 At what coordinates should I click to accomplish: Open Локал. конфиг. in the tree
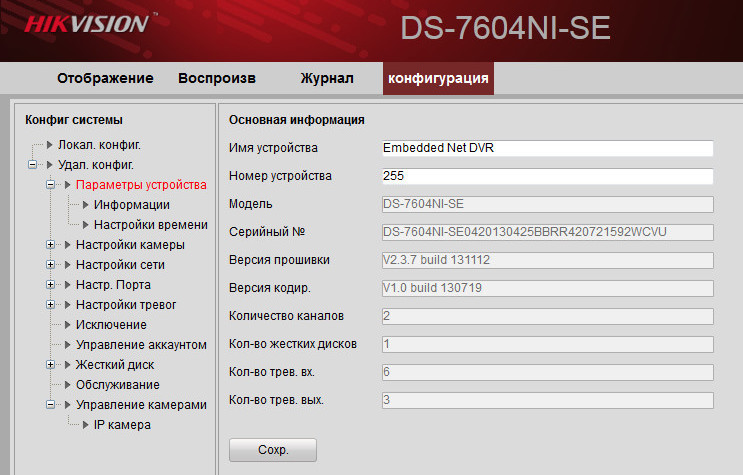tap(99, 145)
